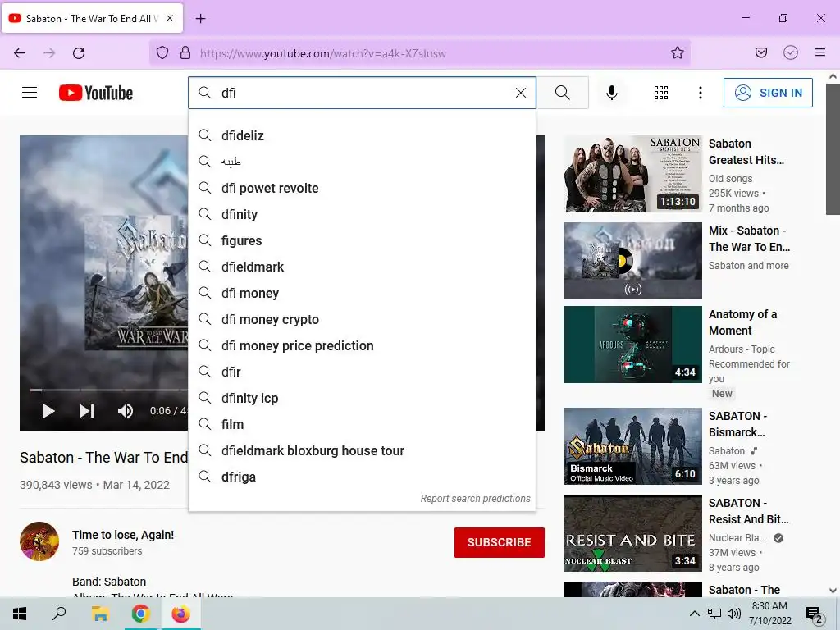
Task: Open the 'Anatomy of a Moment' title
Action: (742, 322)
